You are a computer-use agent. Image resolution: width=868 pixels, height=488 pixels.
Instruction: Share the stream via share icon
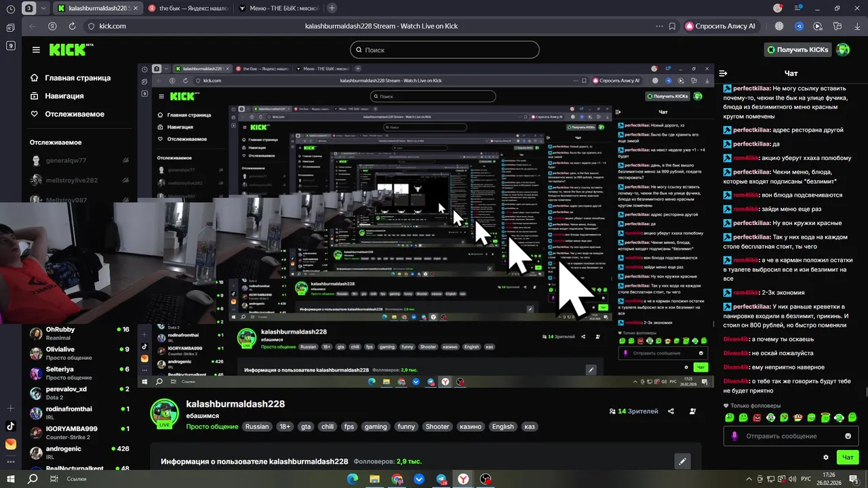tap(671, 411)
